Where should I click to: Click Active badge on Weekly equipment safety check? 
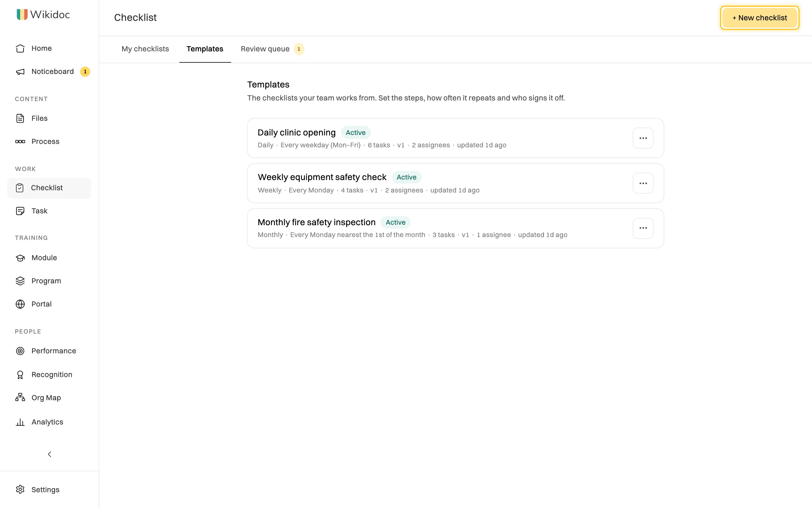406,177
